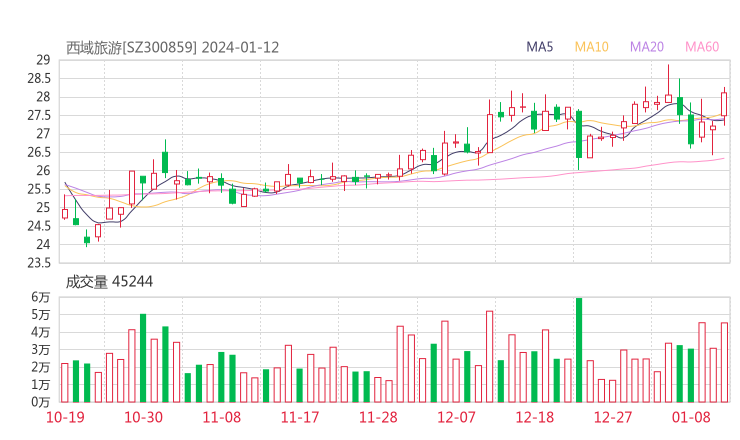This screenshot has width=740, height=440.
Task: Click the 0万 volume axis label
Action: [41, 402]
